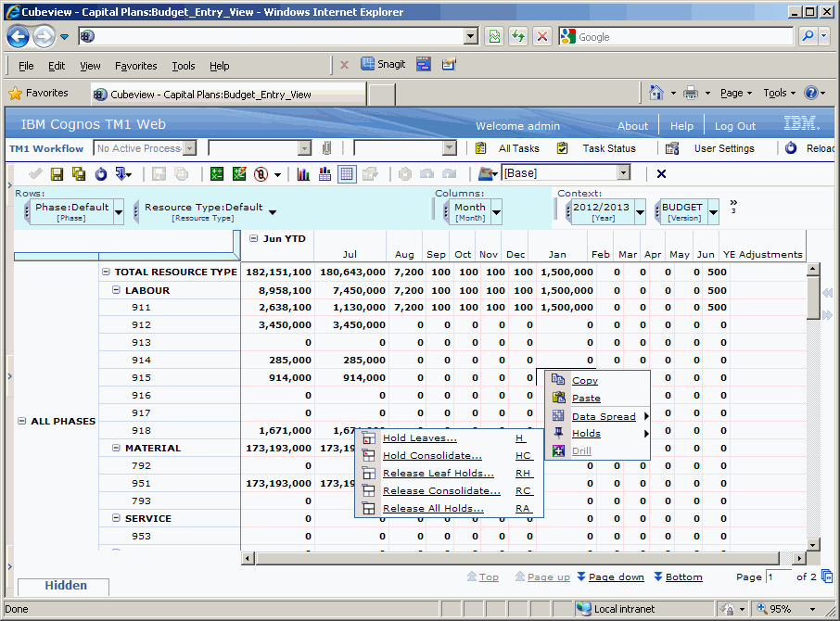
Task: Toggle the Suppress Zeros toolbar icon
Action: click(x=261, y=174)
